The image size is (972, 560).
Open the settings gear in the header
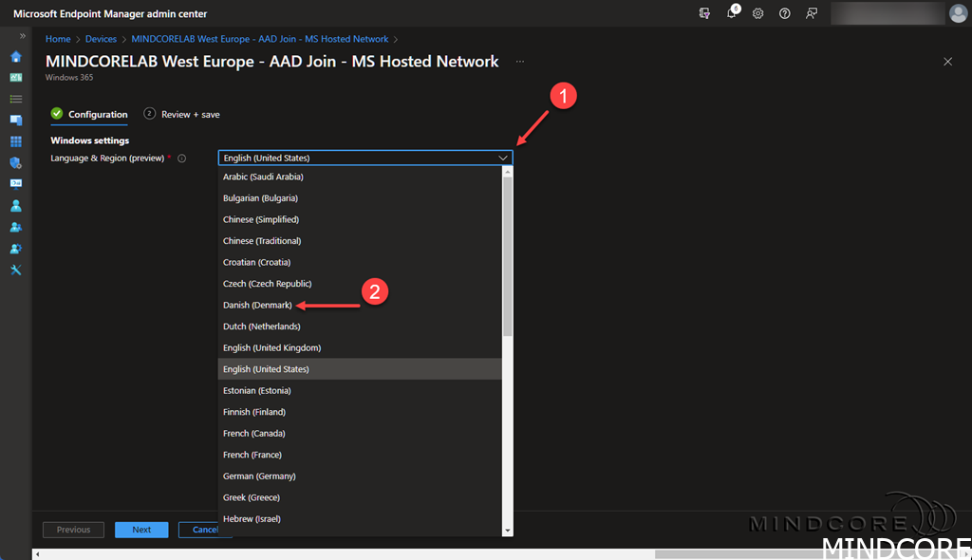click(758, 13)
